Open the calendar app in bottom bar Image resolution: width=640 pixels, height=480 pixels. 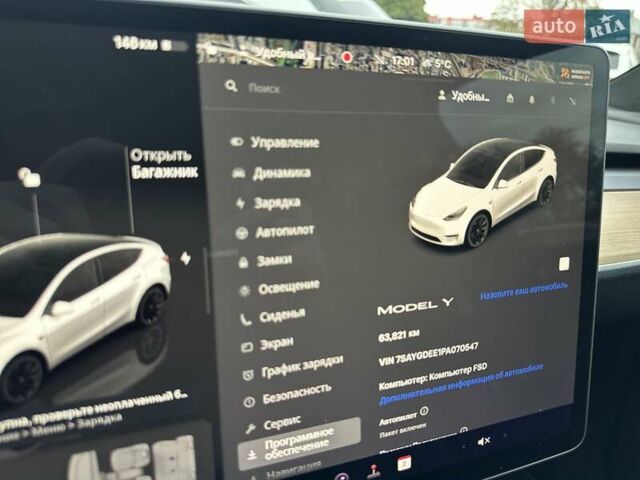click(x=404, y=462)
